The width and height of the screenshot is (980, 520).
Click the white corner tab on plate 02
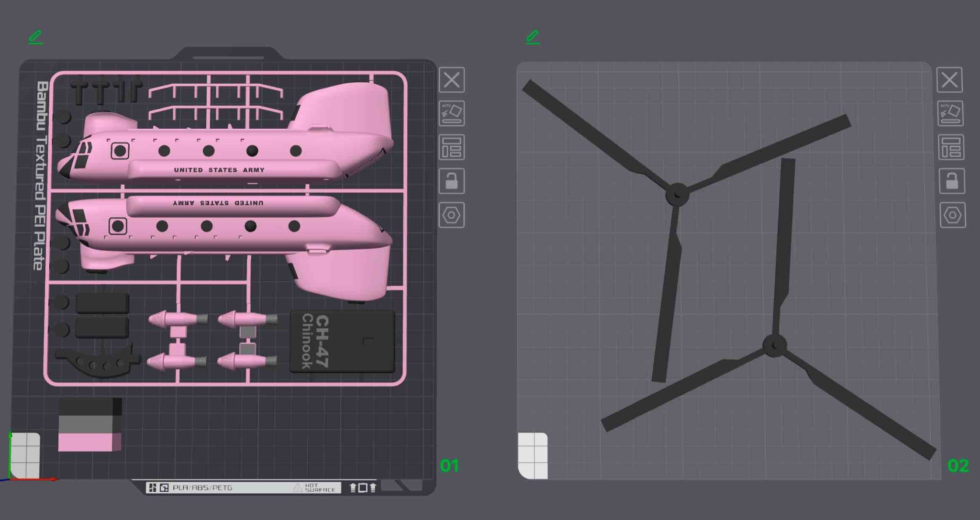pos(533,455)
